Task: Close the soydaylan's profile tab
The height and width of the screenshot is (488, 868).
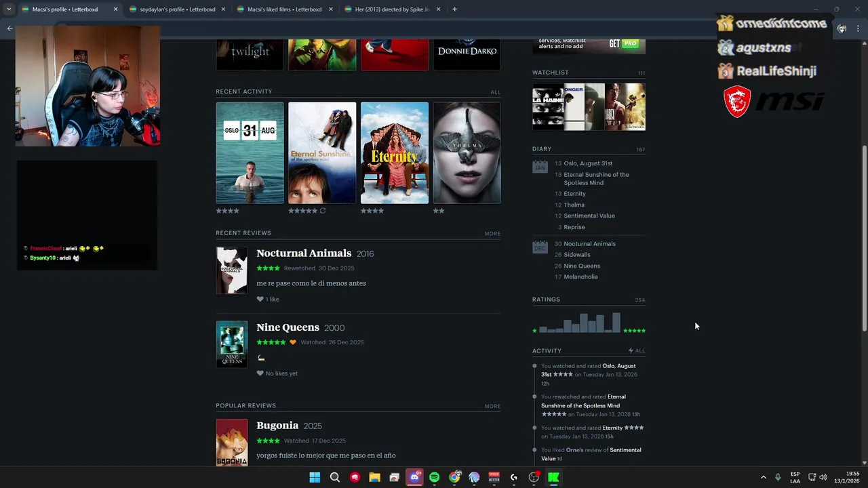Action: click(x=223, y=9)
